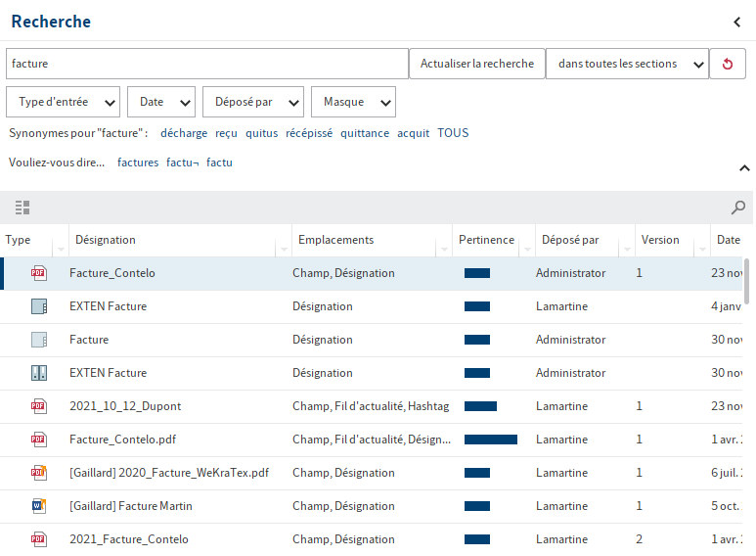Image resolution: width=756 pixels, height=556 pixels.
Task: Click the suggestion link 'factures'
Action: (138, 162)
